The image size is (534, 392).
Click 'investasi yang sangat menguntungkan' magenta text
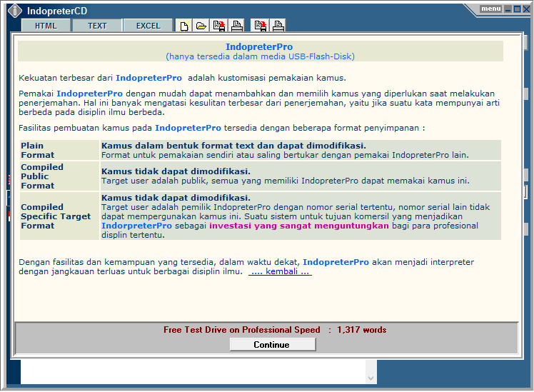tap(299, 226)
